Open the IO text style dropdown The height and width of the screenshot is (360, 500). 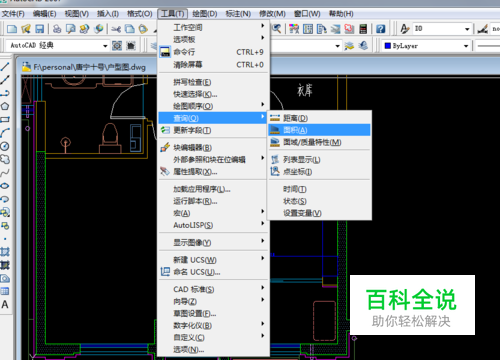click(x=467, y=29)
